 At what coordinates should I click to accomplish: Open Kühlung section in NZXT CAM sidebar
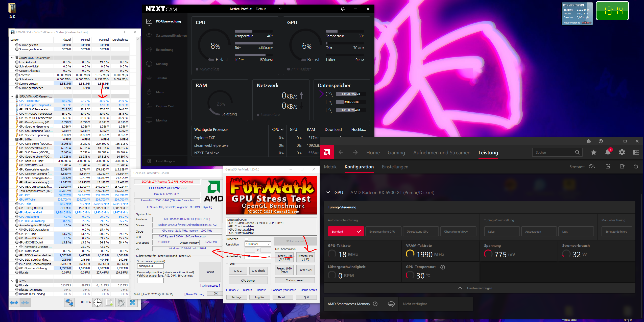coord(162,64)
